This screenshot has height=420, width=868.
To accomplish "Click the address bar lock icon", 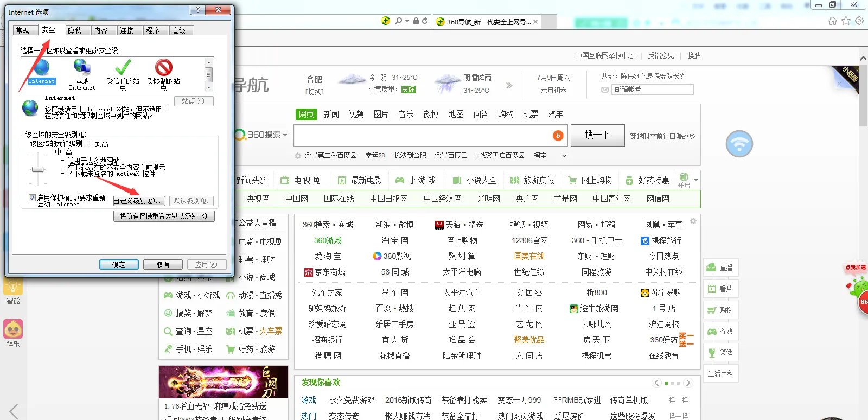I will tap(416, 21).
